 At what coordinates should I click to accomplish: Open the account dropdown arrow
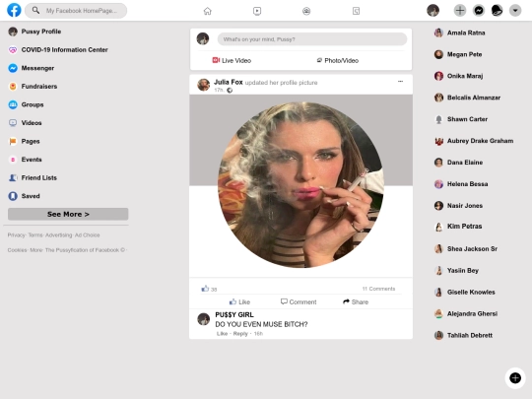pyautogui.click(x=515, y=11)
